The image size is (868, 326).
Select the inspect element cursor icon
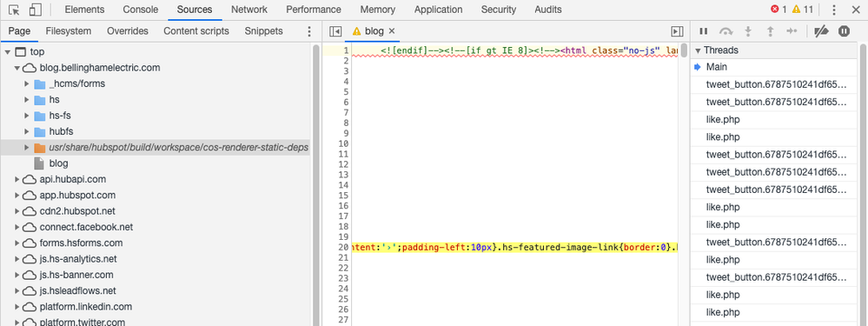click(x=15, y=10)
